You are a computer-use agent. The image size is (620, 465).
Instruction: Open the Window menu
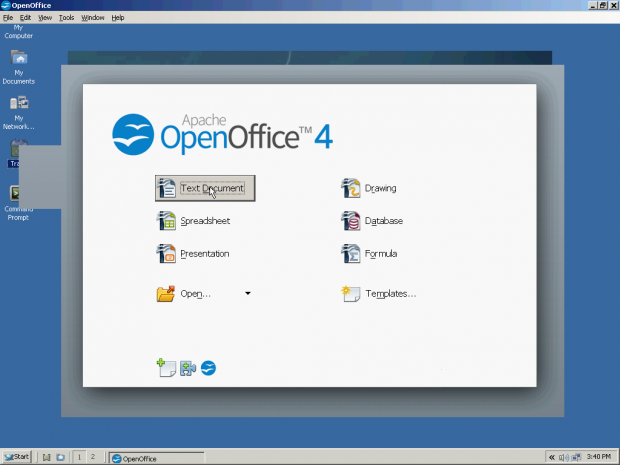click(93, 17)
